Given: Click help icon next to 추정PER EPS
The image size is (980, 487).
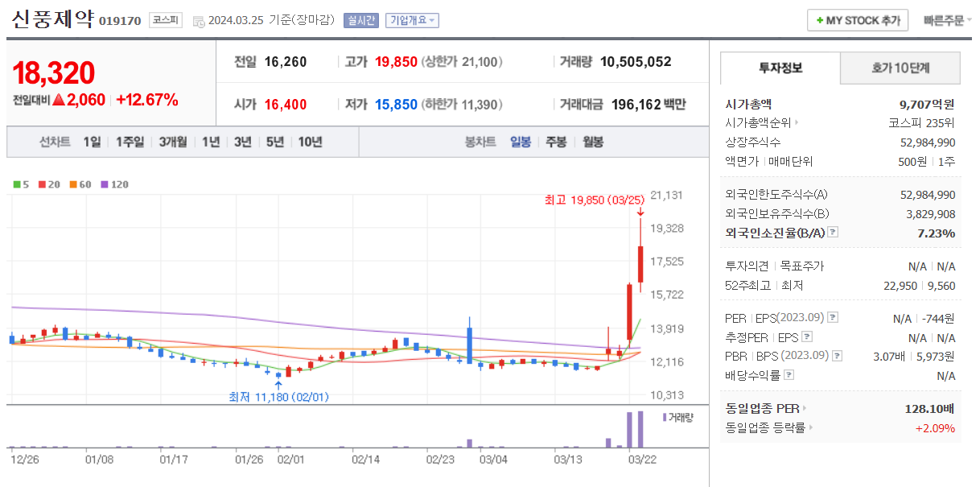Looking at the screenshot, I should [807, 337].
